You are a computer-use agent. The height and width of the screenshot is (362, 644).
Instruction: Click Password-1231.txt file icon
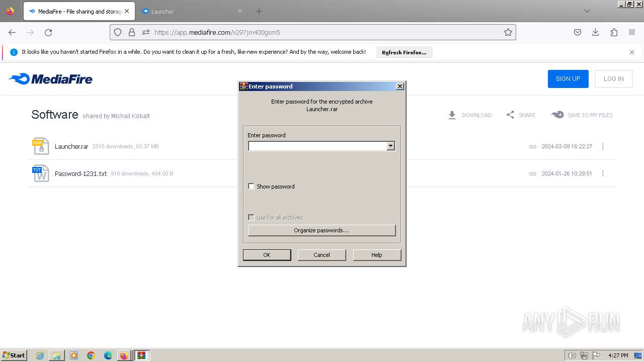point(40,173)
